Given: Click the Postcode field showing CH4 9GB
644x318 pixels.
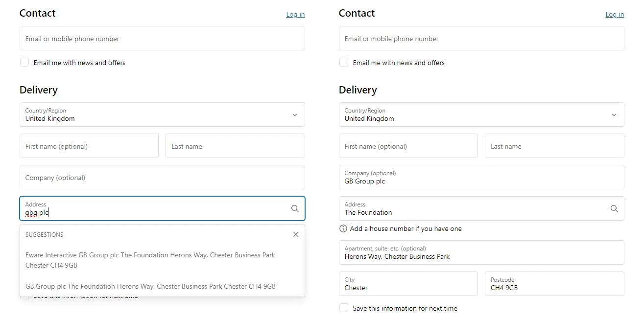Looking at the screenshot, I should (554, 284).
